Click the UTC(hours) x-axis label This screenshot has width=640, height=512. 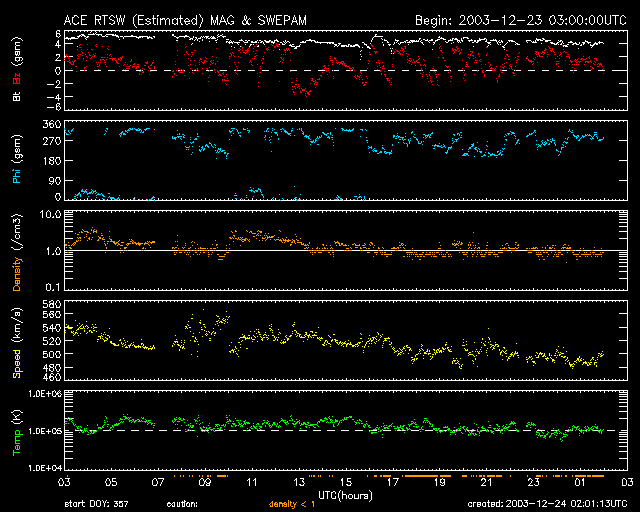click(x=345, y=494)
